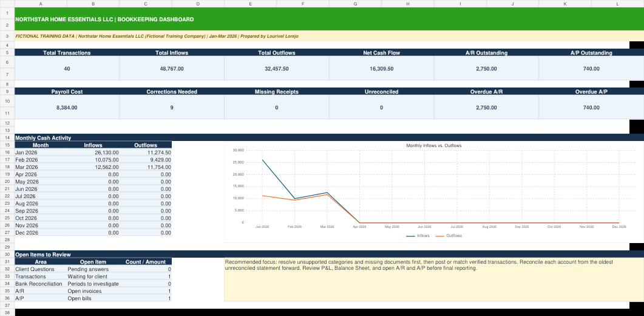This screenshot has height=316, width=644.
Task: Select the Area column header cell
Action: point(41,262)
